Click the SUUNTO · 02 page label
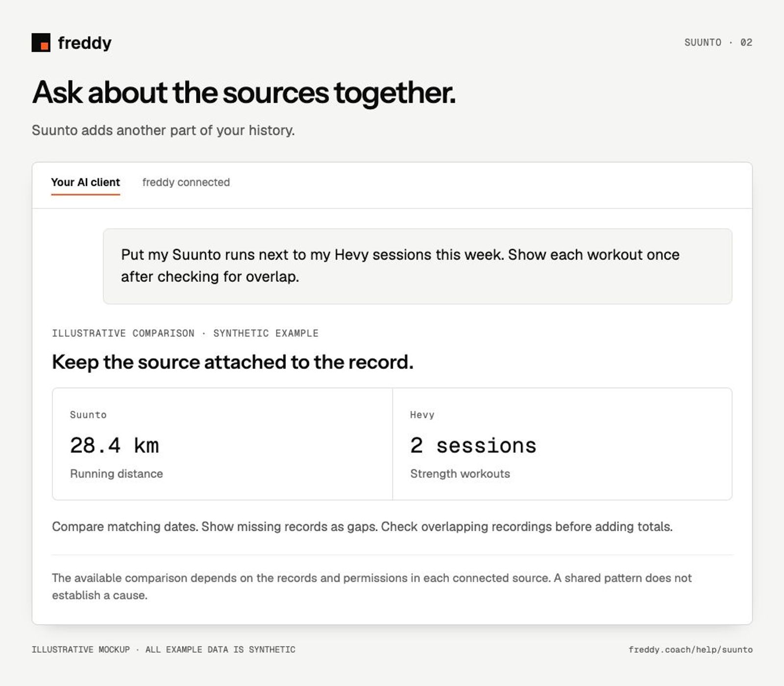The height and width of the screenshot is (686, 784). pyautogui.click(x=718, y=43)
